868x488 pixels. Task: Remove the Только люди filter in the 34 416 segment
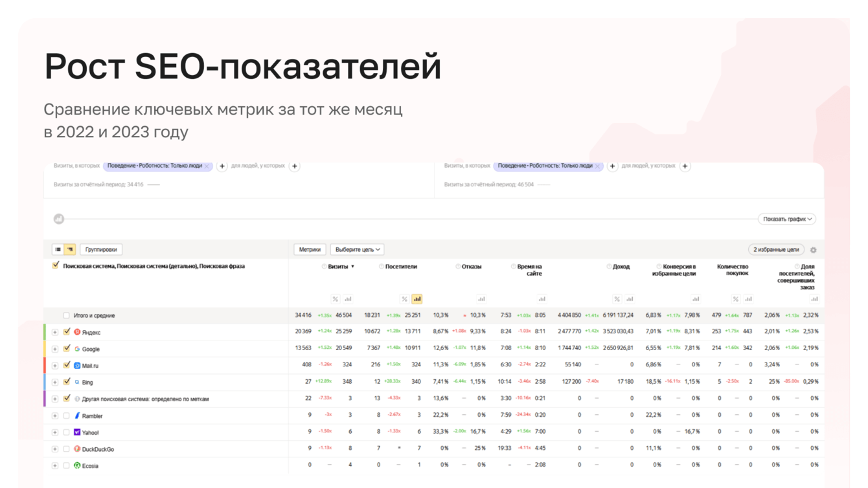207,166
